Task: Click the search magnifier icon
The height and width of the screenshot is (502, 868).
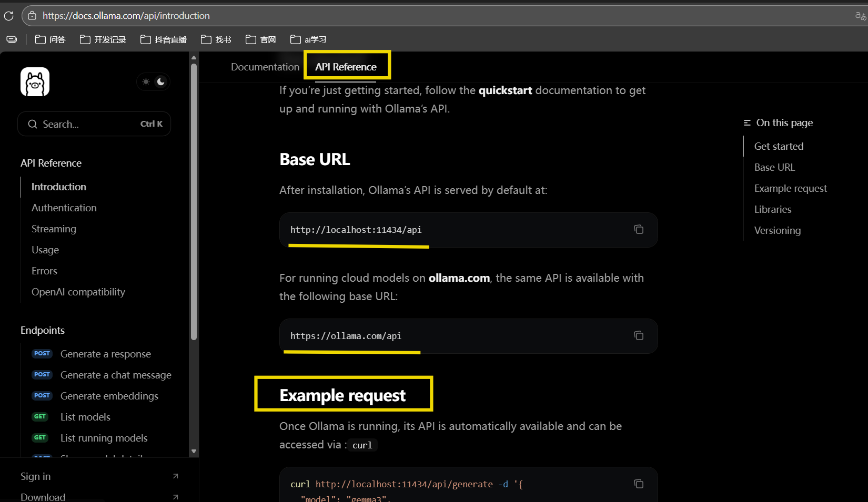Action: tap(33, 124)
